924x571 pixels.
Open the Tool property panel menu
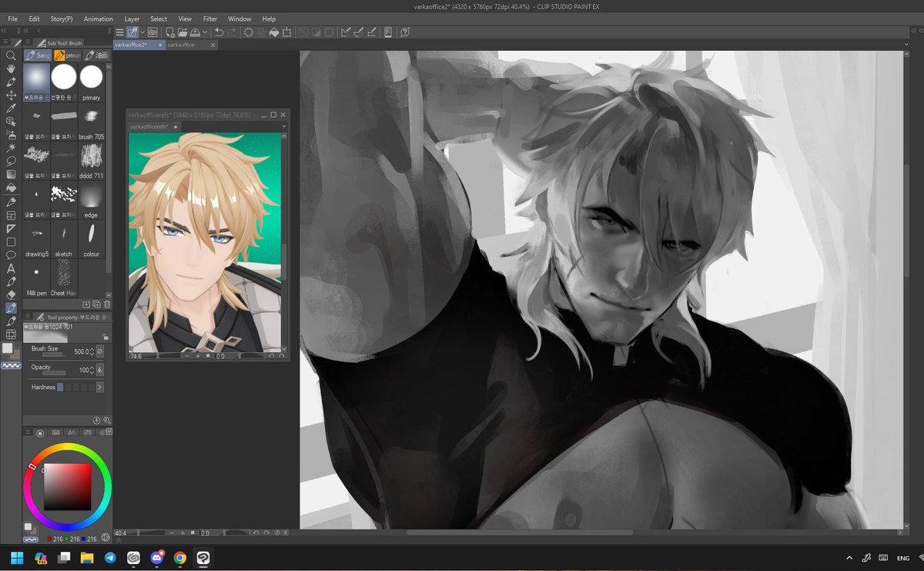(x=28, y=317)
